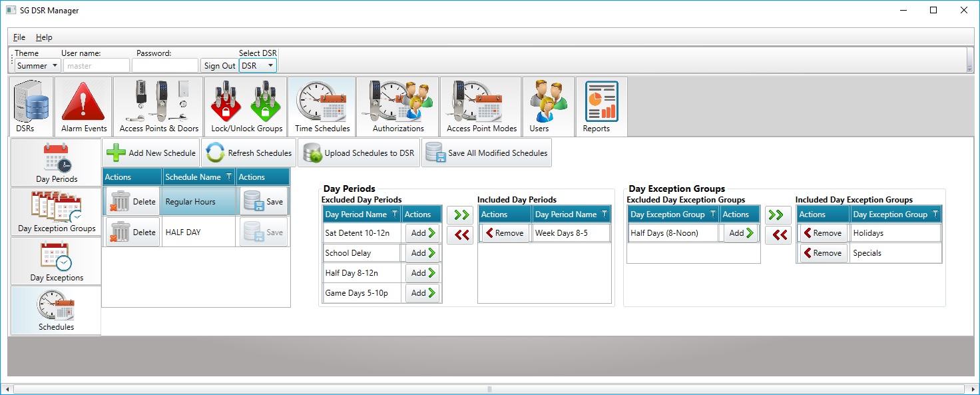The width and height of the screenshot is (980, 395).
Task: Open Reports module
Action: pos(601,107)
